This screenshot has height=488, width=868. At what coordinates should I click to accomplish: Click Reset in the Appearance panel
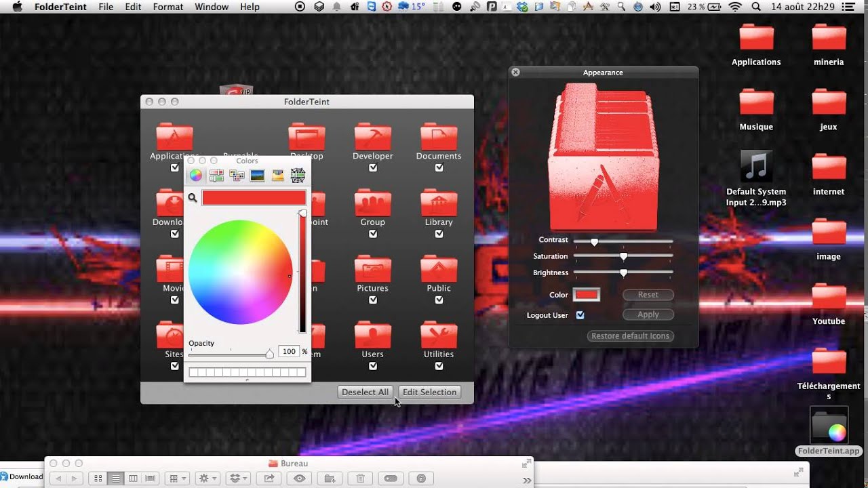[x=648, y=295]
